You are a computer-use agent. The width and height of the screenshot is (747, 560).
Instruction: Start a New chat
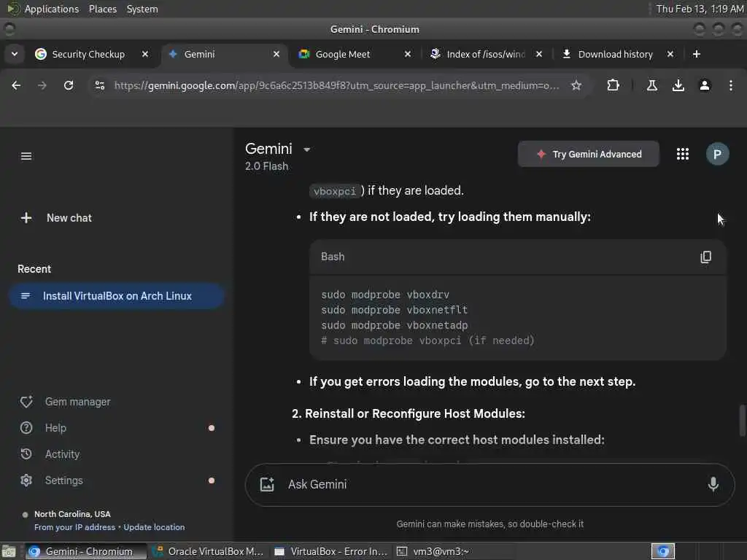click(56, 217)
